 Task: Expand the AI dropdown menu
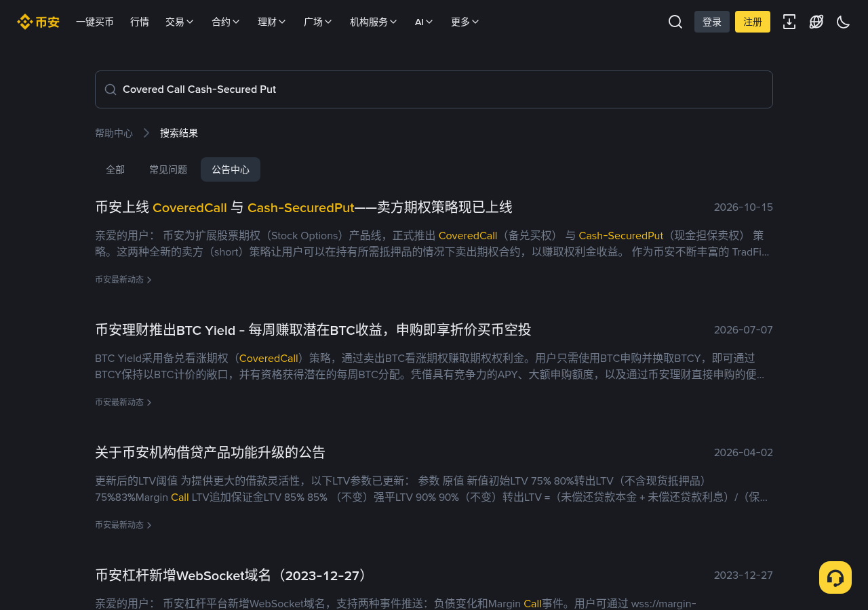(x=425, y=22)
